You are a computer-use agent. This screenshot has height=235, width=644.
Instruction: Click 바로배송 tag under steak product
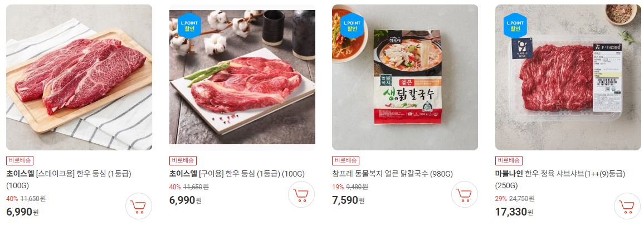click(x=19, y=160)
